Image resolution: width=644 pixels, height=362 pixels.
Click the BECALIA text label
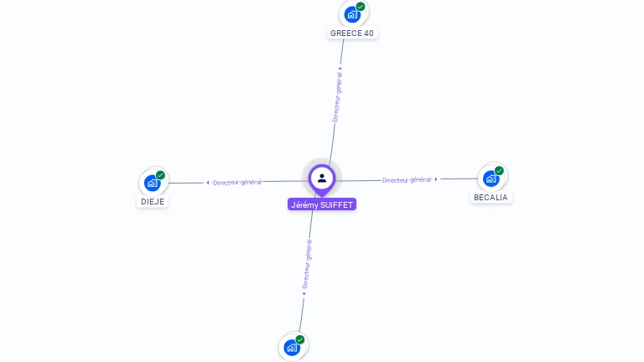(491, 198)
